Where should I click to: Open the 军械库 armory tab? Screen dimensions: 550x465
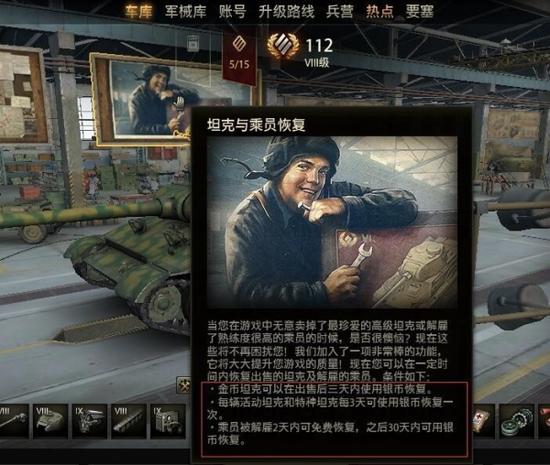pyautogui.click(x=186, y=12)
